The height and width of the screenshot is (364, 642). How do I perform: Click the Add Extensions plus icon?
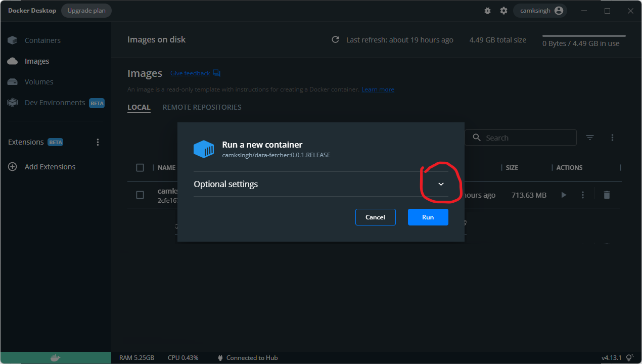coord(13,167)
